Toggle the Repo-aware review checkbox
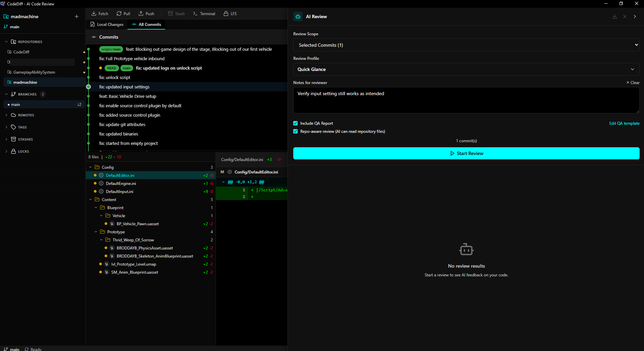Screen dimensions: 644x351 (296, 131)
